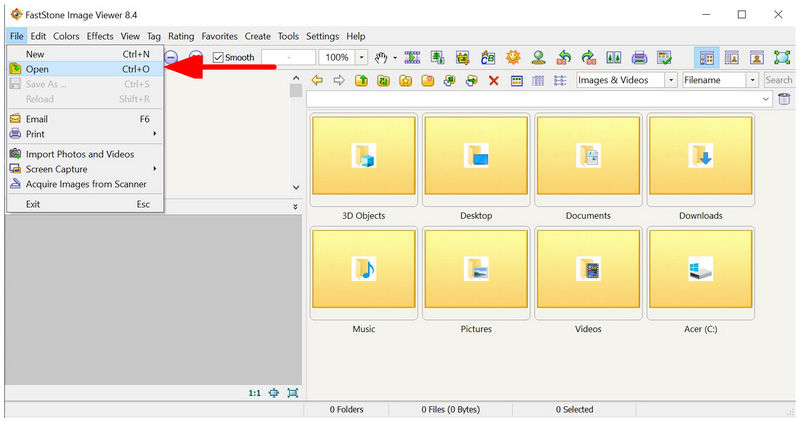Open the Filename sort dropdown
800x422 pixels.
point(753,80)
